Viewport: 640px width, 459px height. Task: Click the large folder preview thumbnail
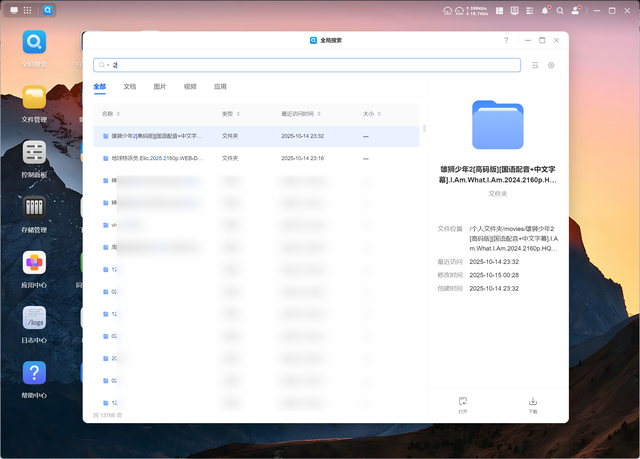pyautogui.click(x=498, y=124)
